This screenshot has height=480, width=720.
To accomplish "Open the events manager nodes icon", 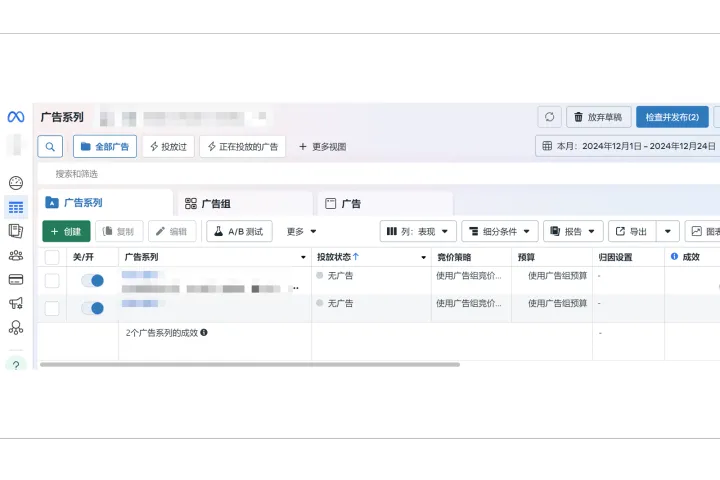I will [x=16, y=328].
